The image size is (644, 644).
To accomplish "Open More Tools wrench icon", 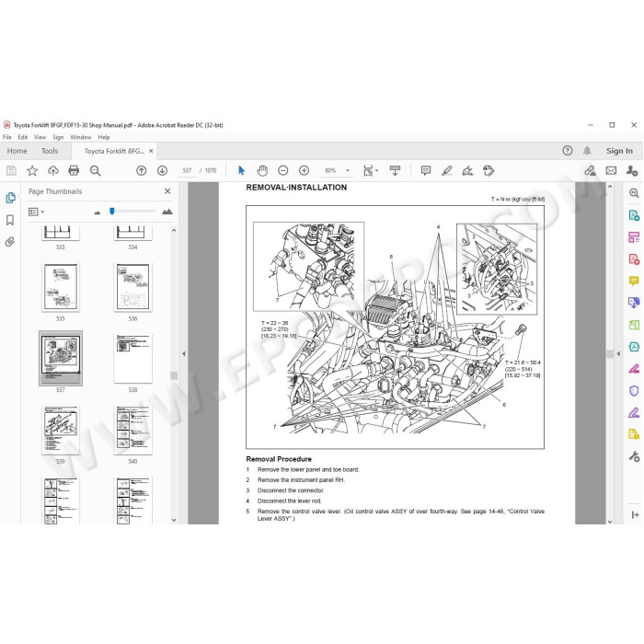I will pyautogui.click(x=634, y=456).
